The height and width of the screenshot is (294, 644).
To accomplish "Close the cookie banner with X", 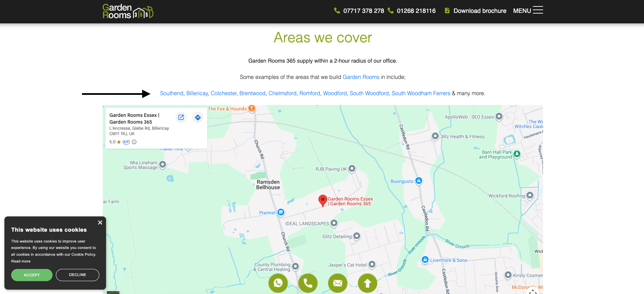I will (100, 223).
